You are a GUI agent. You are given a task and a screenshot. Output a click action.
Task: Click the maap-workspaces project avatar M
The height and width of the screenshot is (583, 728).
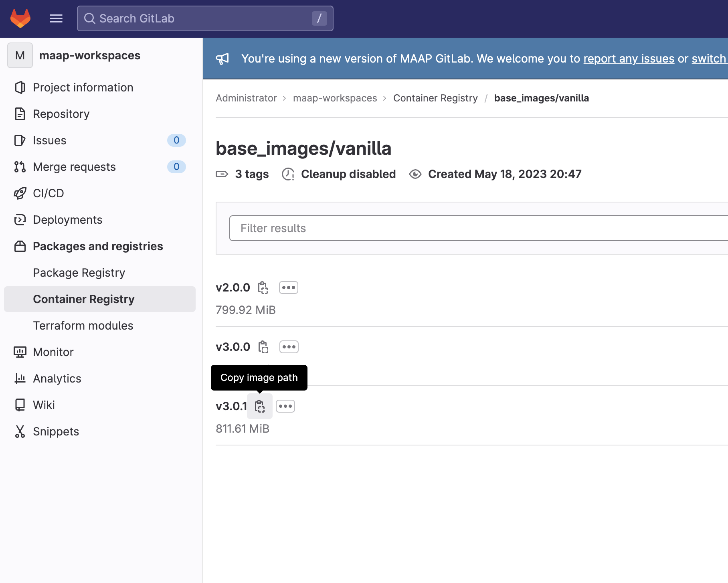tap(20, 55)
